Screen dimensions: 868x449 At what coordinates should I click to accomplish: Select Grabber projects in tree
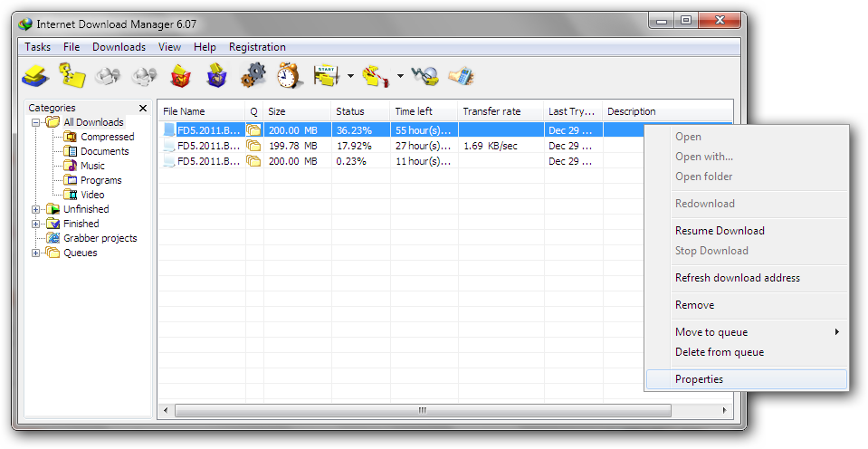click(100, 238)
